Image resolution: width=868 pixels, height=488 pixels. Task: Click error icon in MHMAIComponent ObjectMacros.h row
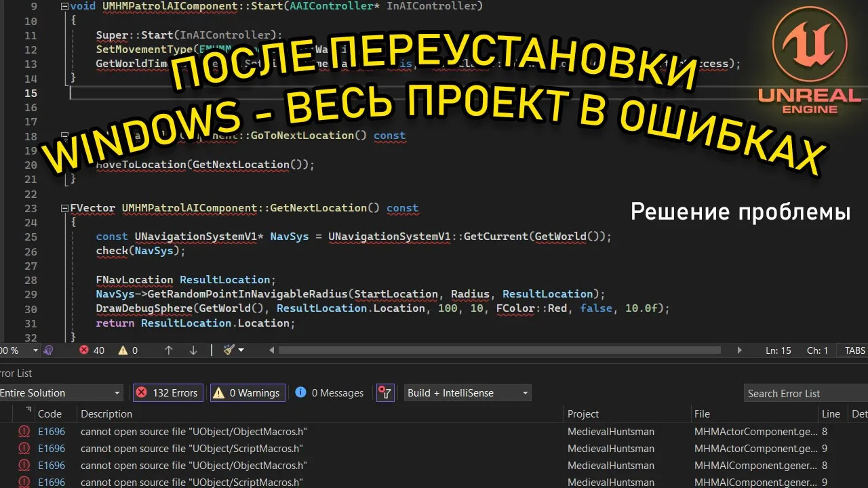tap(24, 466)
